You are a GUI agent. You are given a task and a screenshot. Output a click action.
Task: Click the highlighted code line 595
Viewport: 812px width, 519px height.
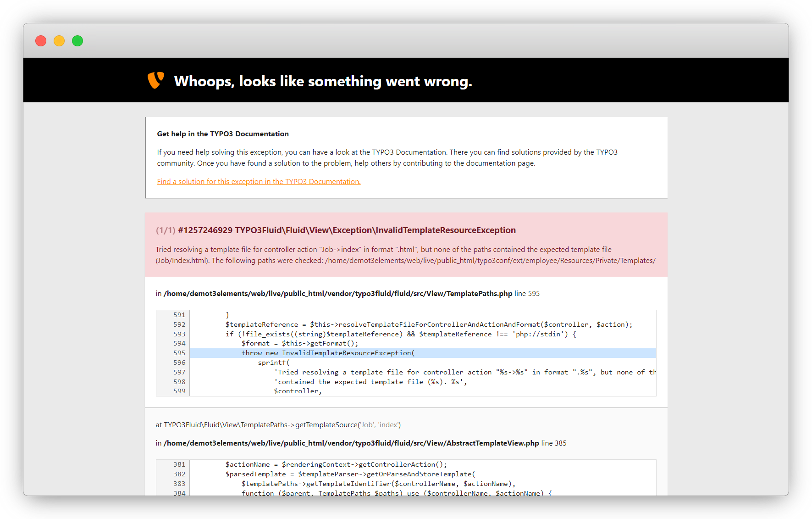(x=328, y=353)
